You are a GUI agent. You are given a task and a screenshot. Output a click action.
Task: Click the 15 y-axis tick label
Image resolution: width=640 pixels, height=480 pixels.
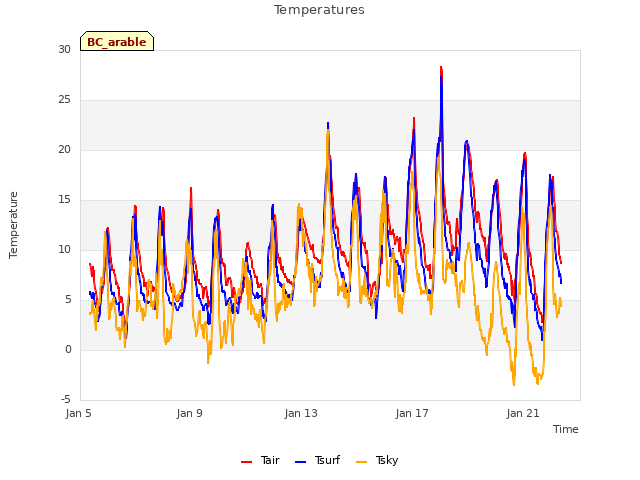(x=64, y=200)
